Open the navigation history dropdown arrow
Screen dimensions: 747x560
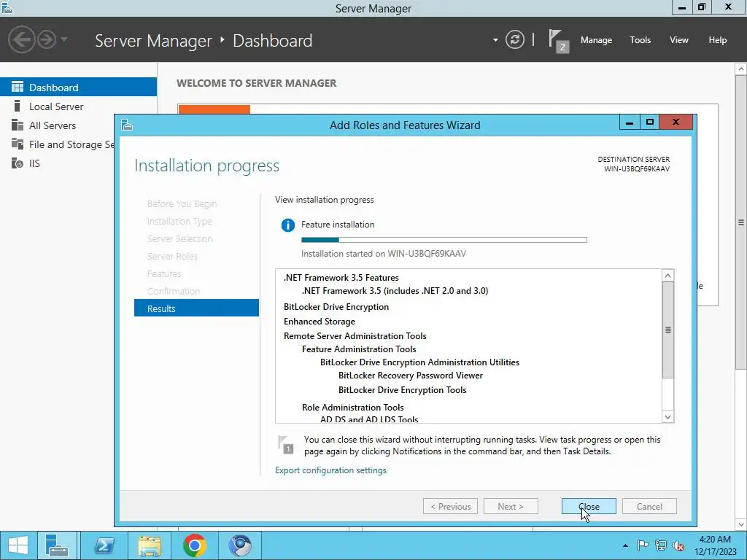(64, 39)
